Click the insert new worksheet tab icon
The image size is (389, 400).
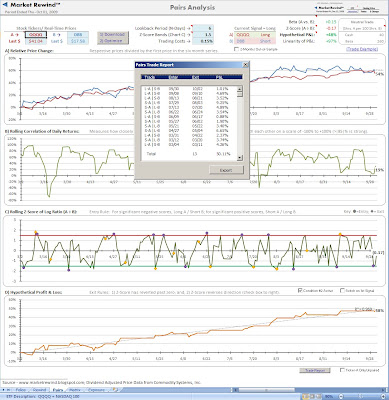(115, 389)
